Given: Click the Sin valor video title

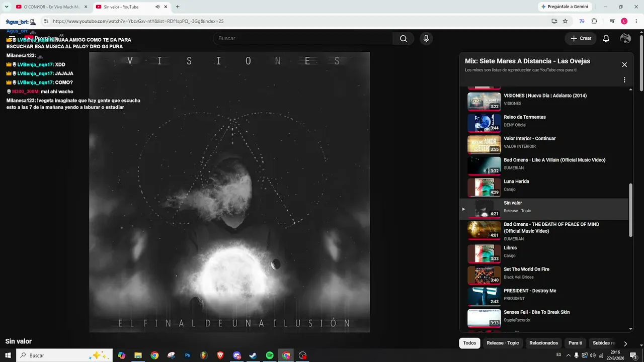Looking at the screenshot, I should tap(19, 341).
